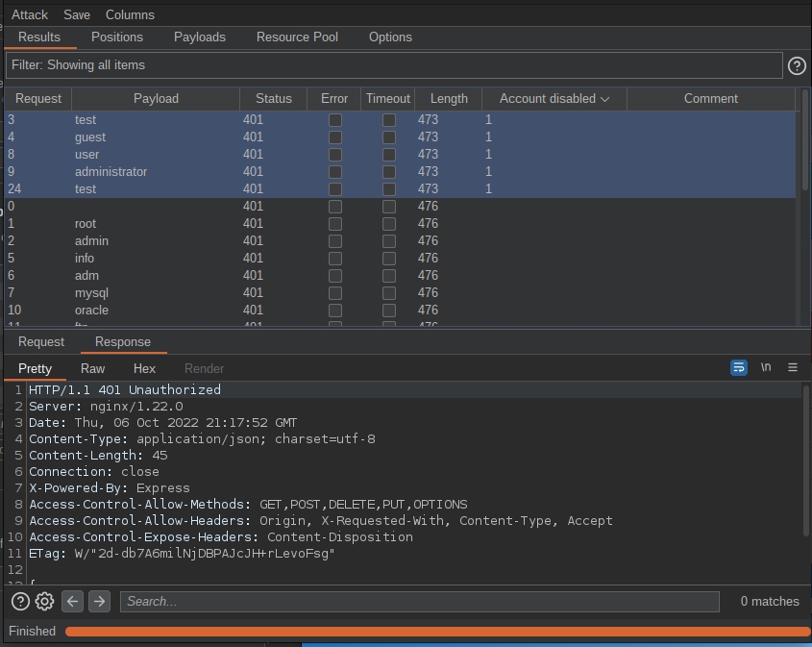Switch to the Payloads tab
Screen dimensions: 812x647
(x=200, y=37)
